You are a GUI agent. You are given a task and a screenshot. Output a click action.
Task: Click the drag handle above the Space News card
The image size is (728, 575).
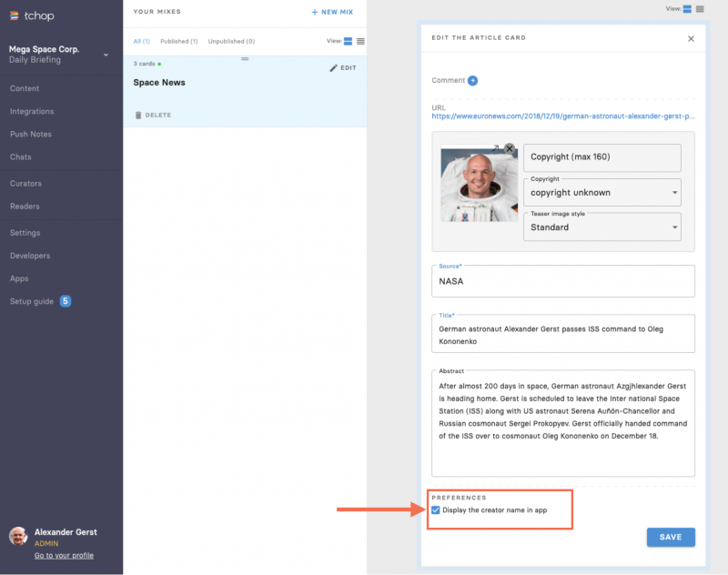click(244, 58)
